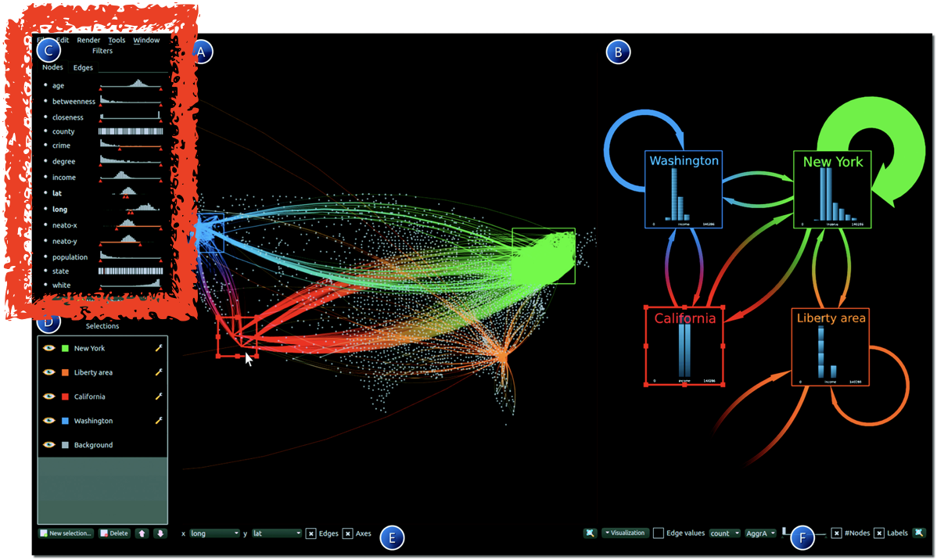Open California selection's wrench settings
Image resolution: width=937 pixels, height=560 pixels.
159,397
